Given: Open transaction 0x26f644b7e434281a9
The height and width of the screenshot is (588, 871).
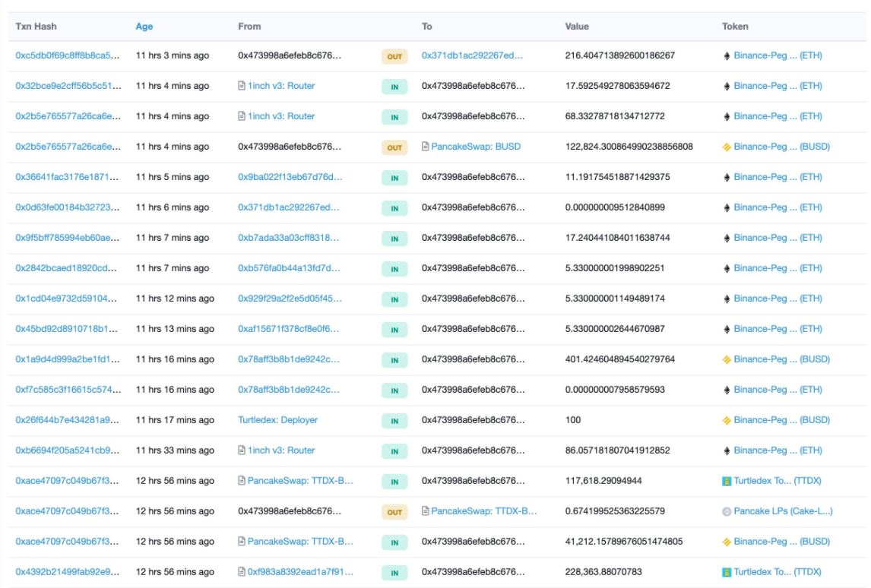Looking at the screenshot, I should click(67, 420).
